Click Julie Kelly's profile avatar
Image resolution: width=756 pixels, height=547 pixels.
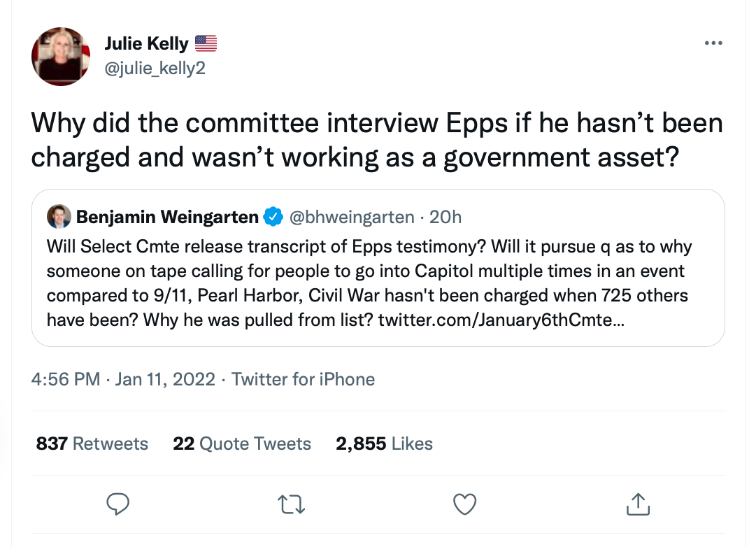62,57
